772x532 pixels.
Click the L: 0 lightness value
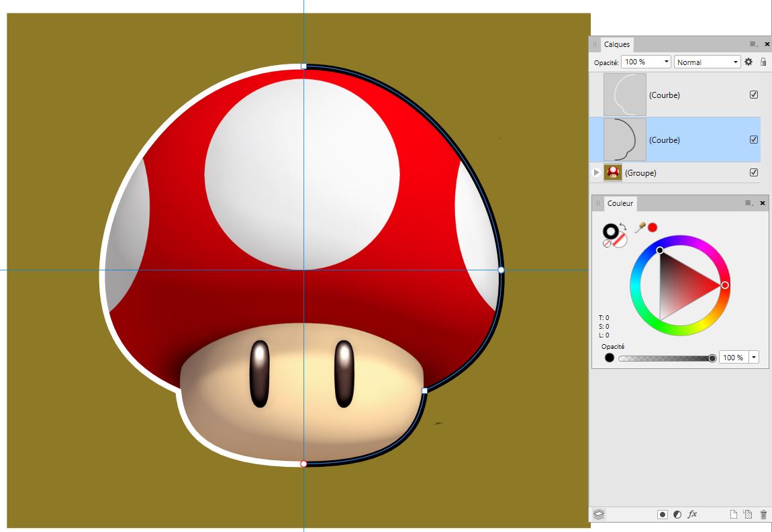[x=604, y=335]
